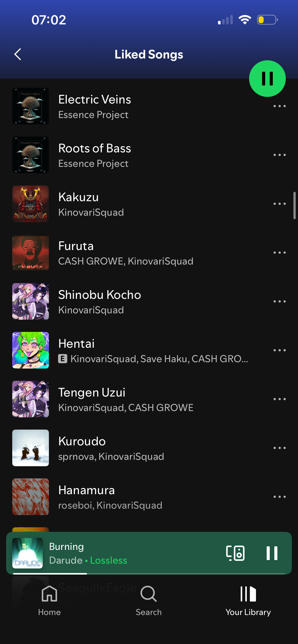Open the three-dot menu for Shinobu Kocho
This screenshot has height=644, width=298.
coord(279,301)
